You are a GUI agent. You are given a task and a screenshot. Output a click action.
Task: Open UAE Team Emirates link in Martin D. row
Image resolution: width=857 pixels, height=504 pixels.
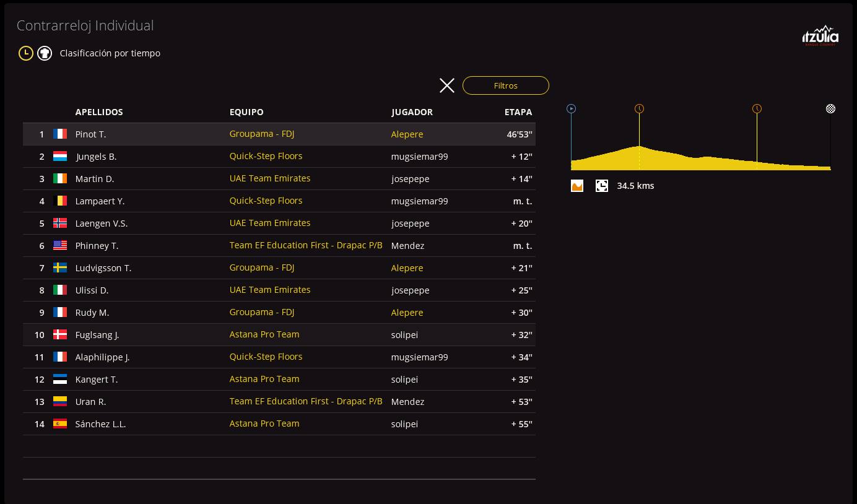[x=270, y=178]
